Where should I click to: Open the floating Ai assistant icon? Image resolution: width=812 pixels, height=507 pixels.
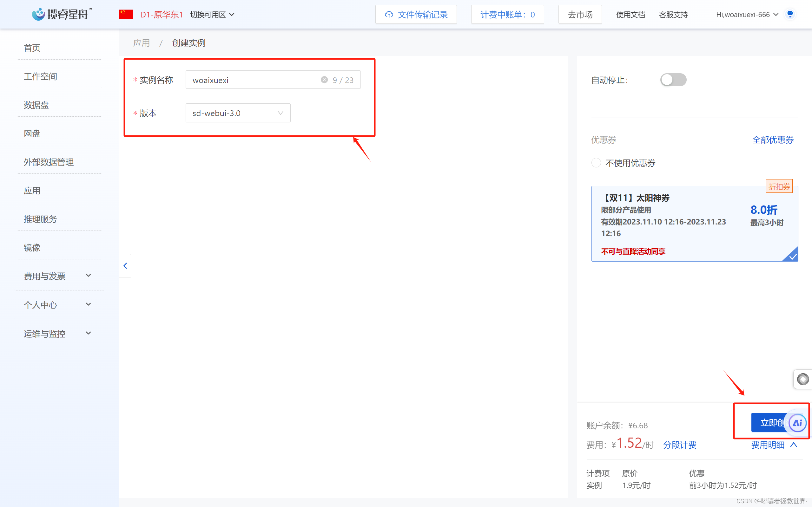coord(798,423)
